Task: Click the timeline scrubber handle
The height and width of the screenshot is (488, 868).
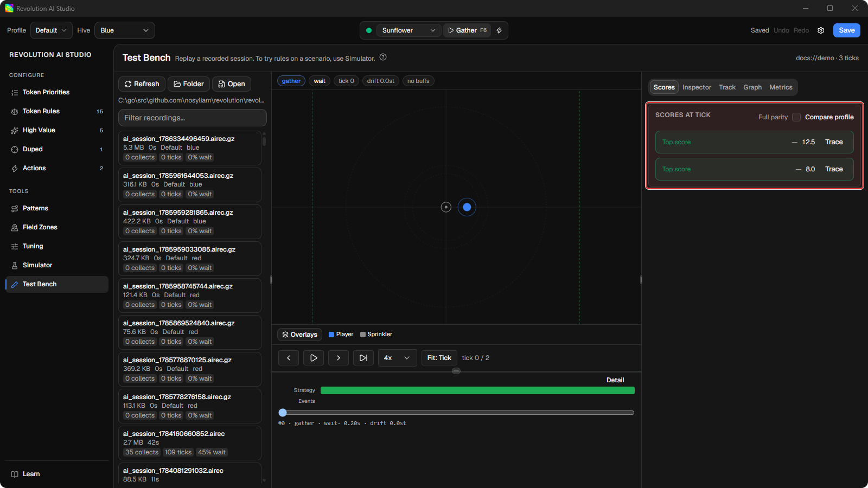Action: tap(283, 413)
